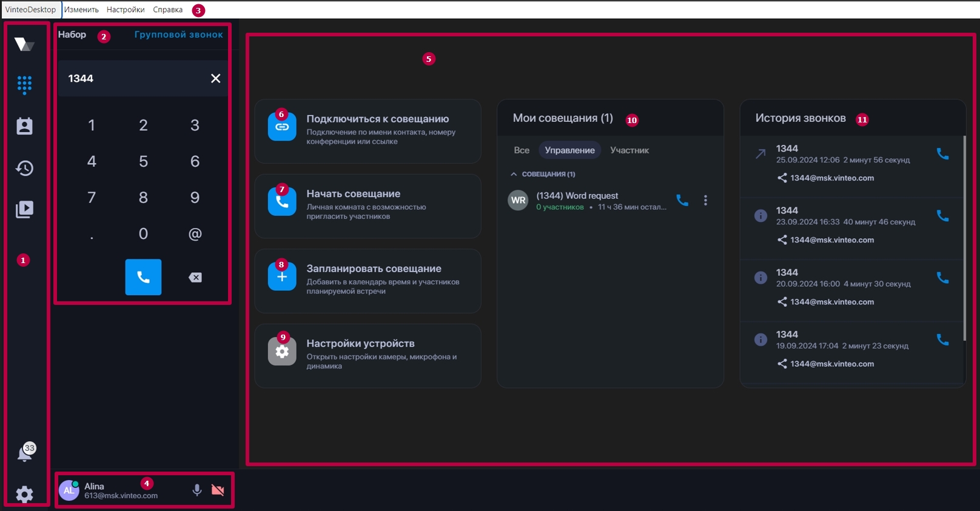Click share icon on the 23.09.2024 call

[x=782, y=240]
